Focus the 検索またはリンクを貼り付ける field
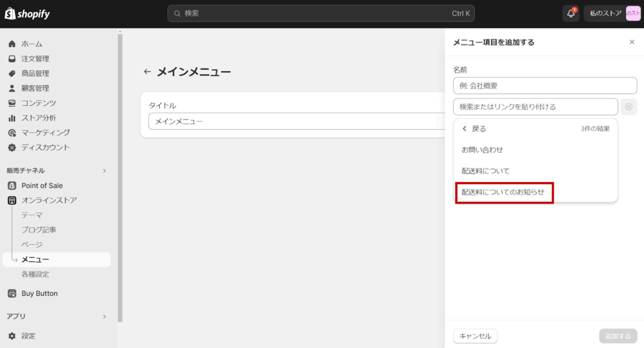The width and height of the screenshot is (644, 348). coord(536,107)
